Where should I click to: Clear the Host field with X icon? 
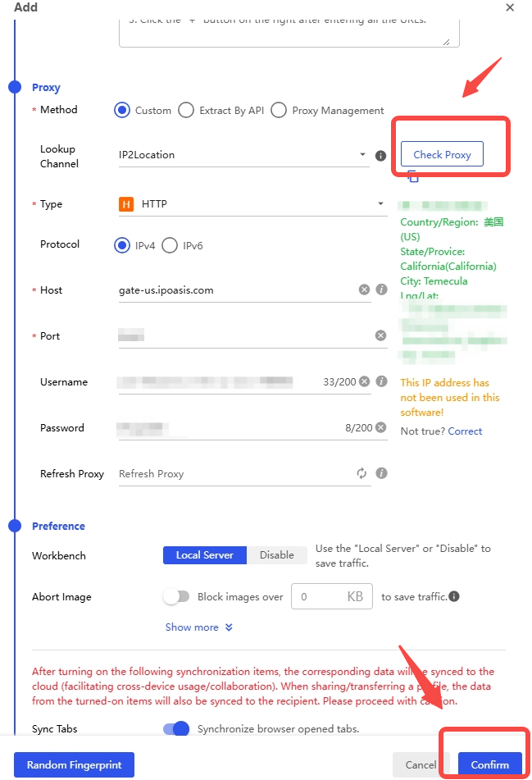tap(364, 290)
